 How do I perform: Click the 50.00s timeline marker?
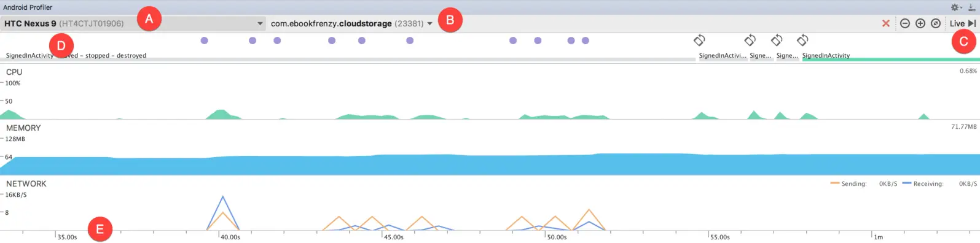[557, 237]
